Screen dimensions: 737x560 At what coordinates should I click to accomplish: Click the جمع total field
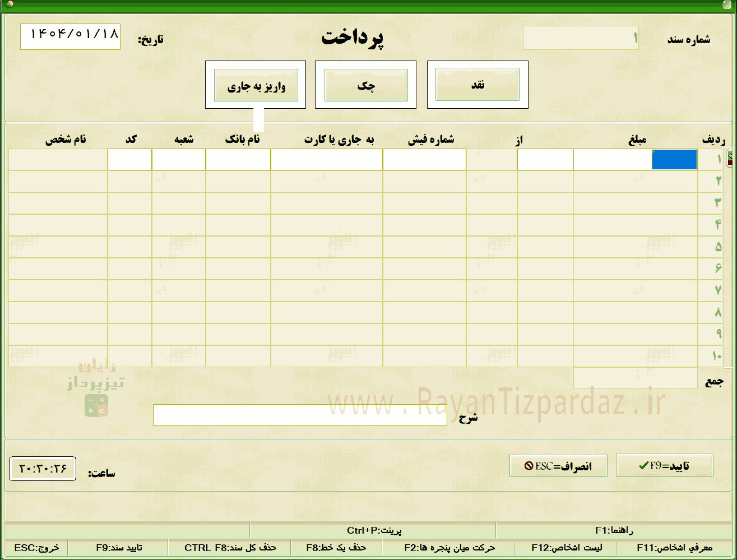tap(635, 378)
